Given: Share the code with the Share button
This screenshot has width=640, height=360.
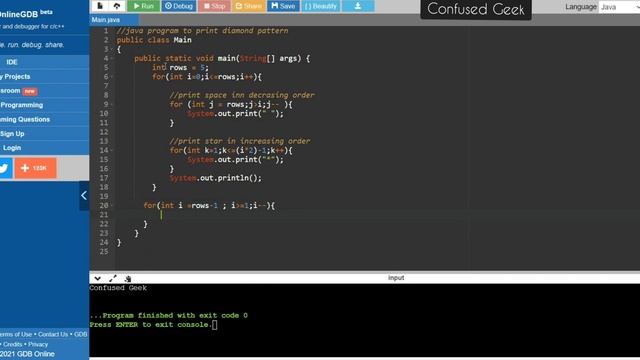Looking at the screenshot, I should pos(249,6).
